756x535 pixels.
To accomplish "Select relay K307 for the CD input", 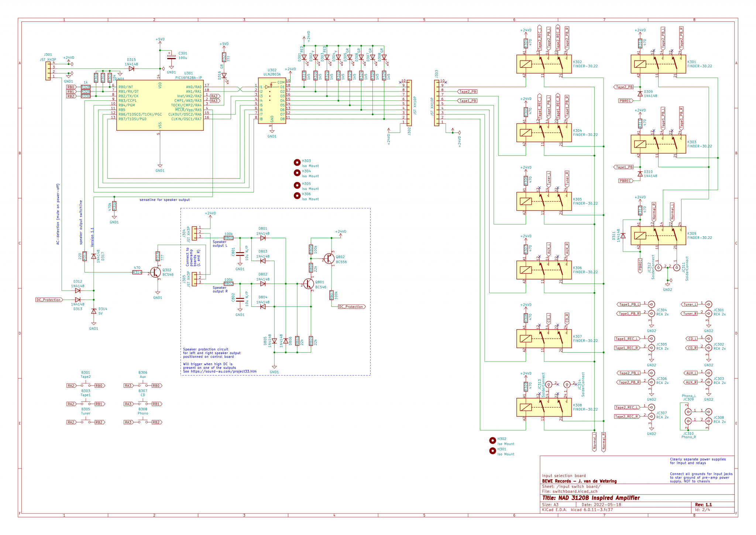I will click(x=544, y=339).
